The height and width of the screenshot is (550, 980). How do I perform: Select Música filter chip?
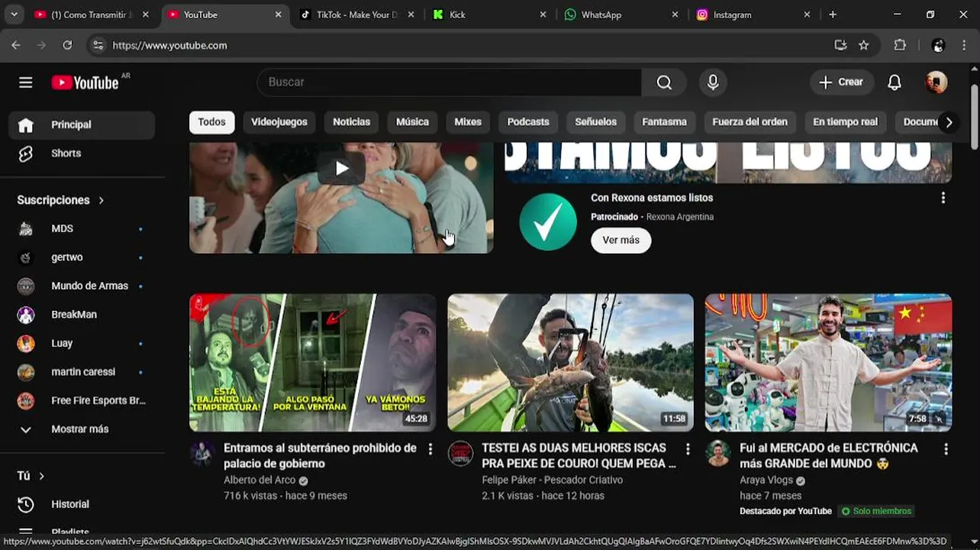click(412, 122)
